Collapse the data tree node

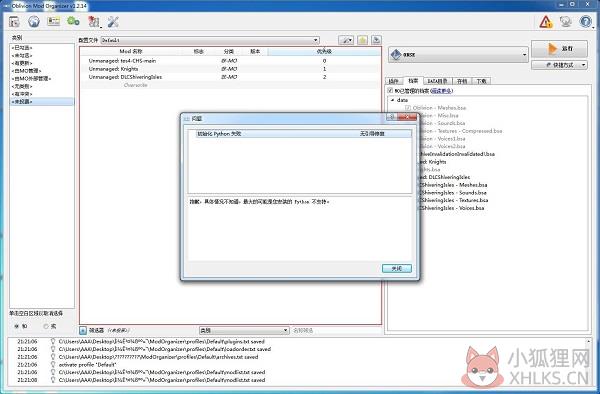[x=392, y=100]
